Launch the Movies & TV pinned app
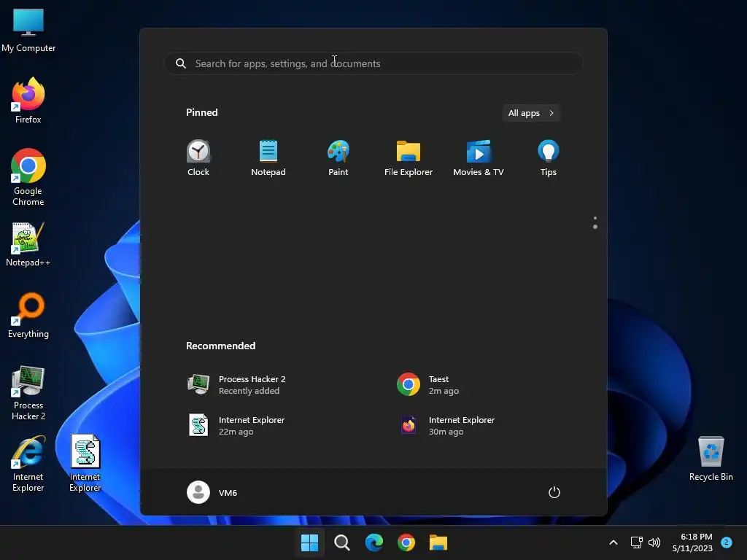 [x=479, y=158]
